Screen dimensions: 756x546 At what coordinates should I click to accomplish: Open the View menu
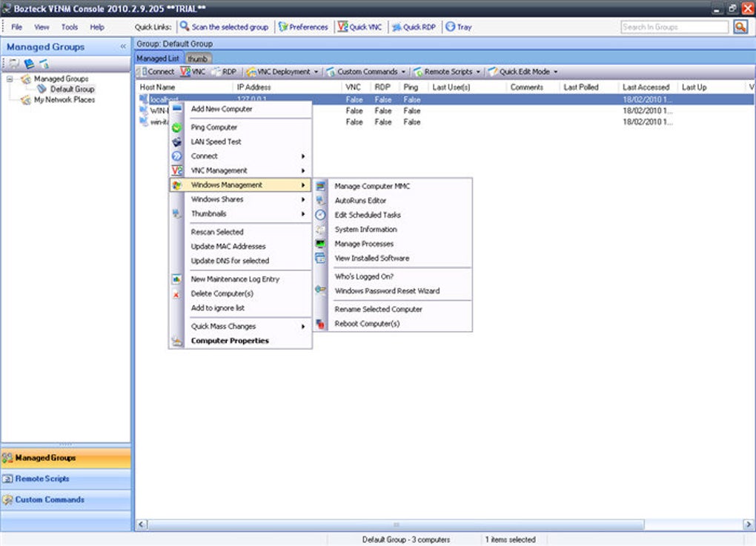click(x=42, y=27)
